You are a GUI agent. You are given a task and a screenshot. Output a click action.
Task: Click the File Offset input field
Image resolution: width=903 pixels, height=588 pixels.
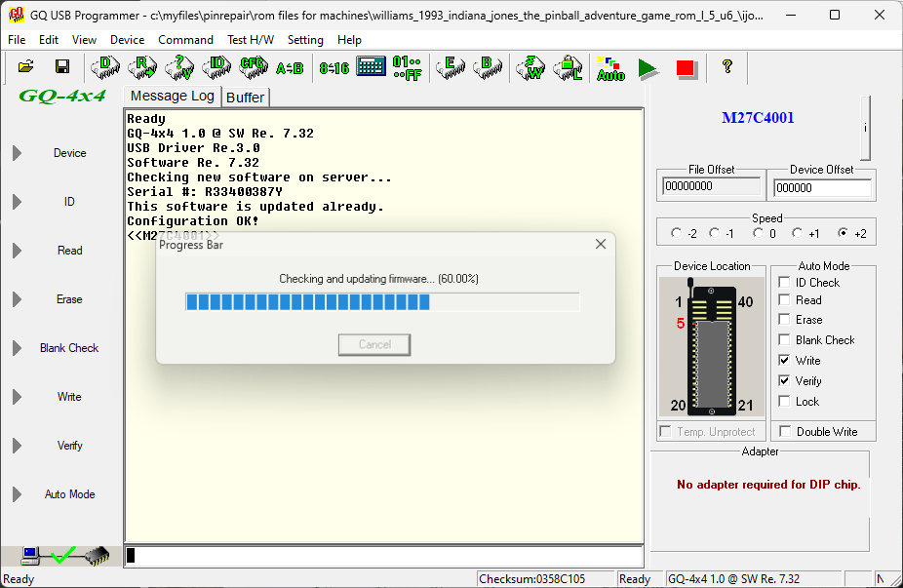[711, 186]
